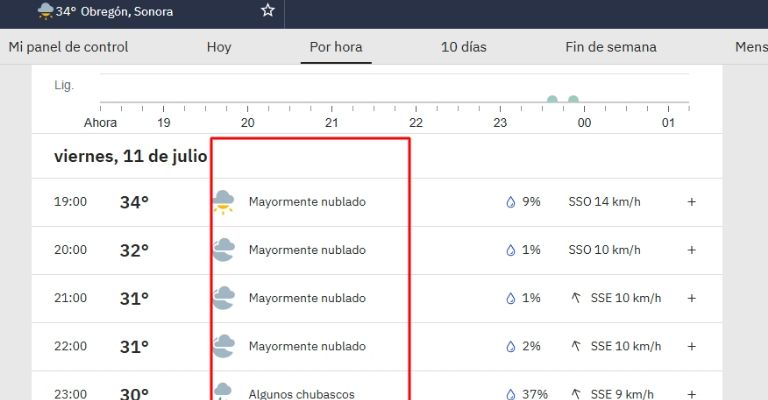768x400 pixels.
Task: Click the raindrop icon next to 9%
Action: (510, 202)
